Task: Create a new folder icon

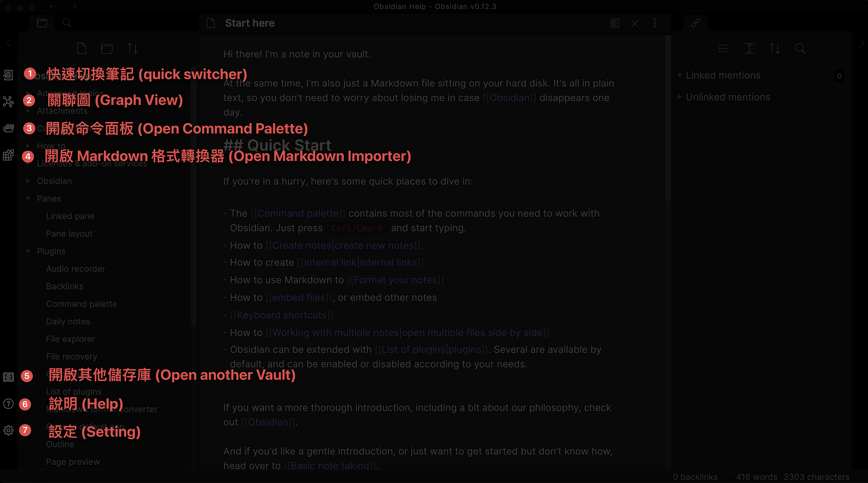Action: (107, 48)
